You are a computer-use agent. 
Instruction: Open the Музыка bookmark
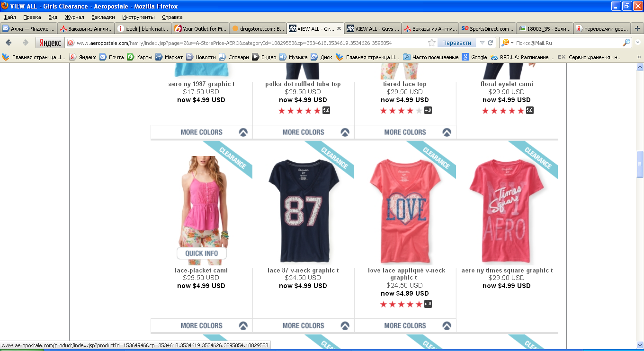[x=294, y=57]
